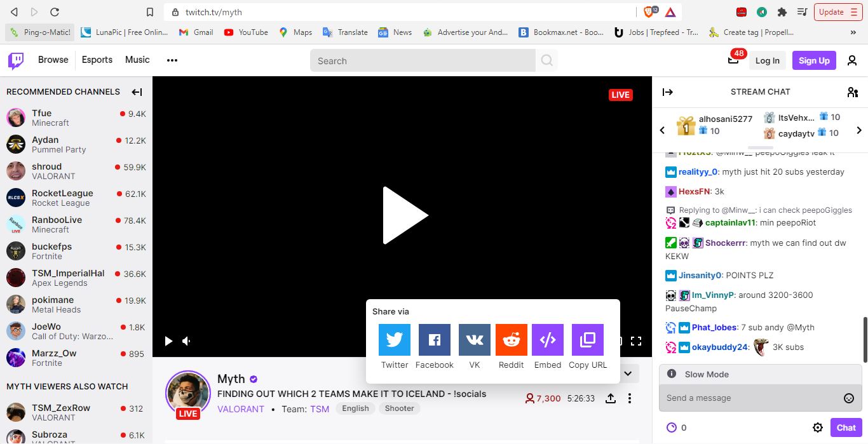This screenshot has height=444, width=868.
Task: Reload the browser page
Action: coord(55,12)
